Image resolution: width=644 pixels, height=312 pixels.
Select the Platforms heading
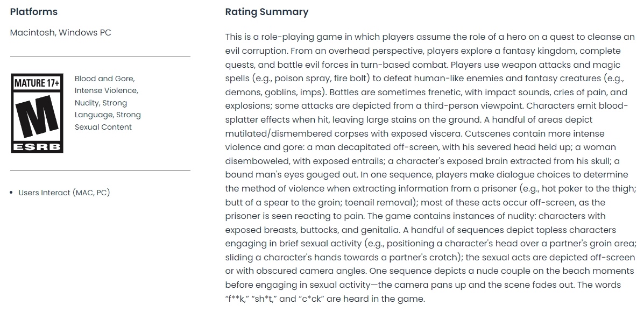click(33, 12)
